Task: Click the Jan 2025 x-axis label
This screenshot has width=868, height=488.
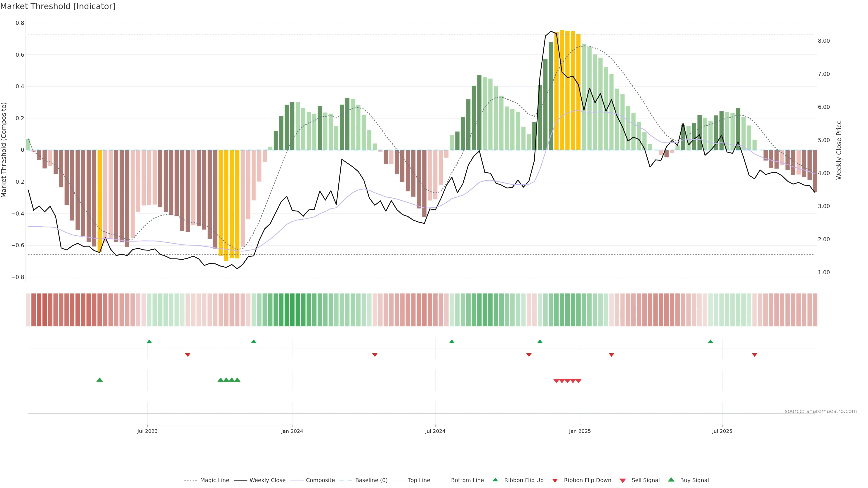Action: click(580, 431)
